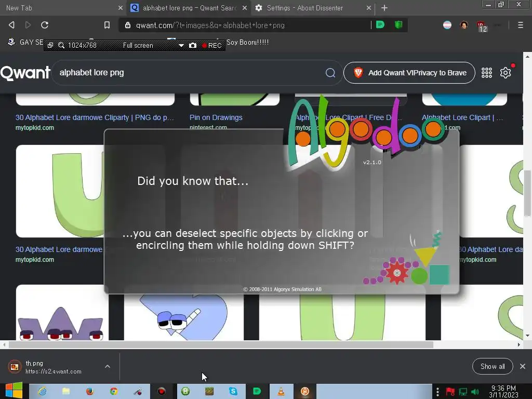The height and width of the screenshot is (399, 532).
Task: Submit search with Qwant magnifier icon
Action: point(330,73)
